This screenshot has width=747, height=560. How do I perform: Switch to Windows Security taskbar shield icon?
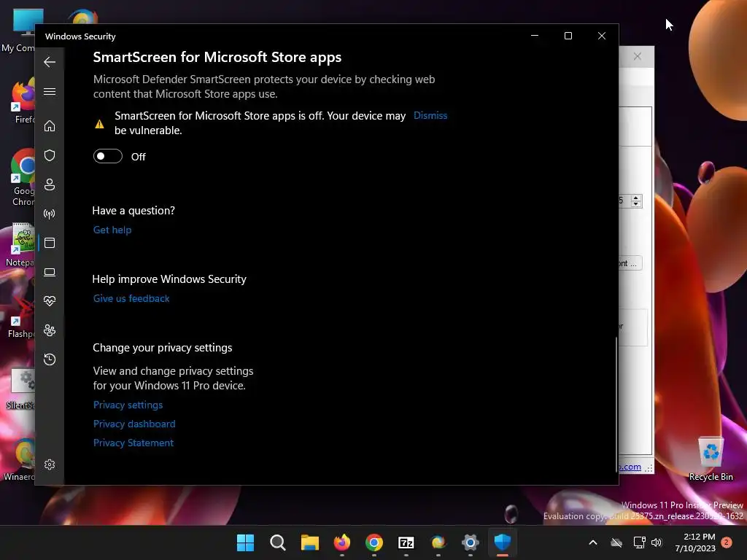503,542
